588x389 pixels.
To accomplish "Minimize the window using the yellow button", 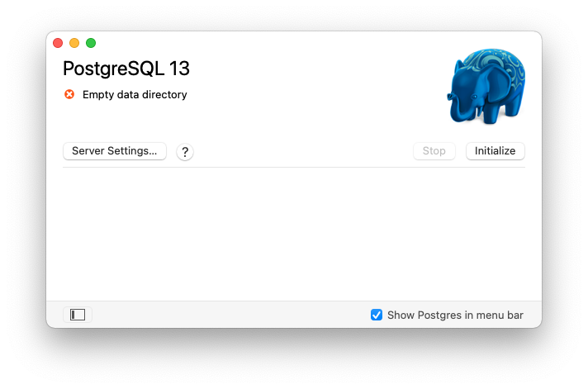I will 74,43.
